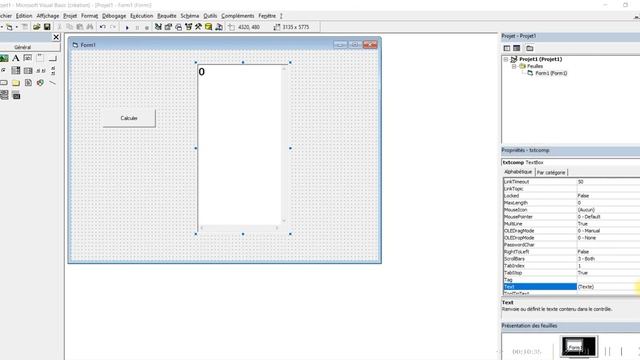Select the Feuilles folder in project tree

click(x=535, y=66)
